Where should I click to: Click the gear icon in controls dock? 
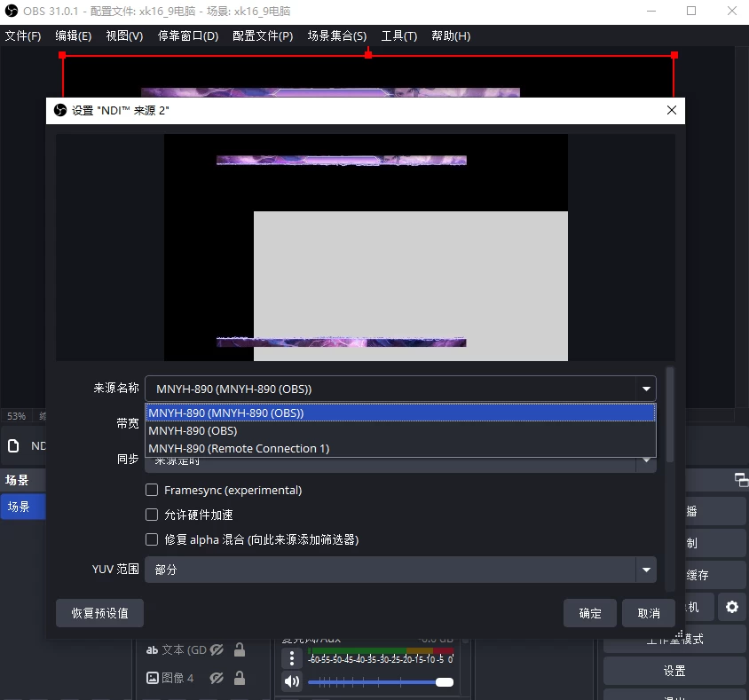[732, 607]
